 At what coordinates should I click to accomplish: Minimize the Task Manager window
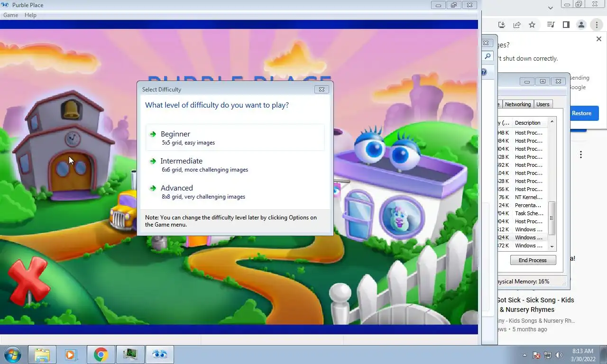click(527, 82)
